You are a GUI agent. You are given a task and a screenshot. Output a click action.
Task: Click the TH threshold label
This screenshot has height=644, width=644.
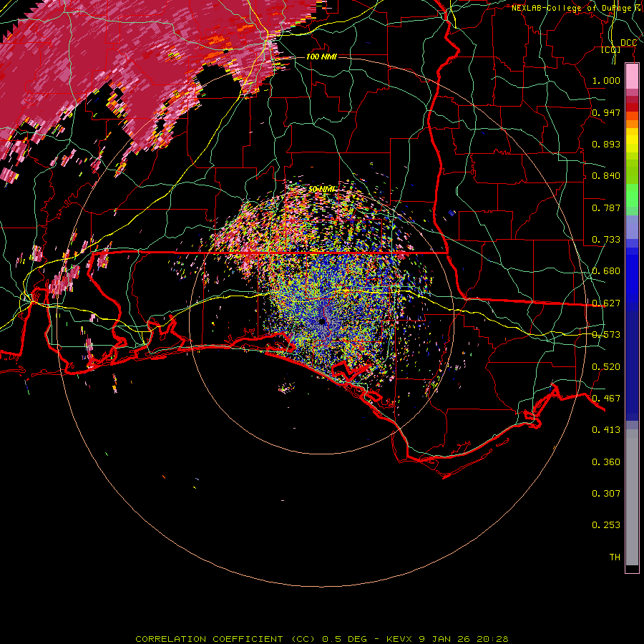[615, 557]
